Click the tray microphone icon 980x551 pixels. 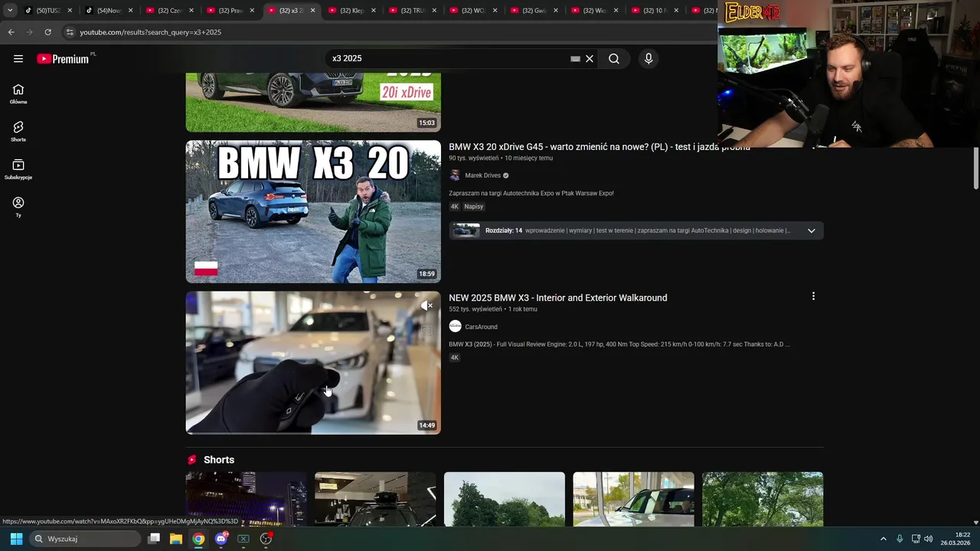(x=900, y=539)
